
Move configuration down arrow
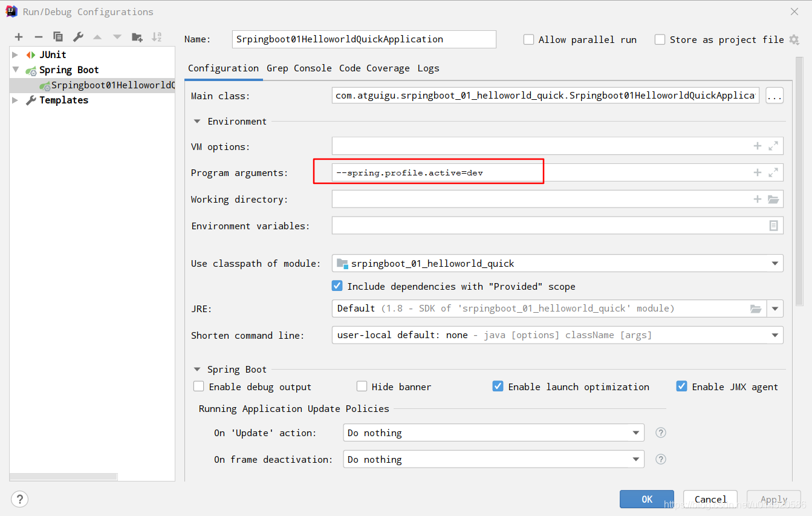[x=117, y=37]
